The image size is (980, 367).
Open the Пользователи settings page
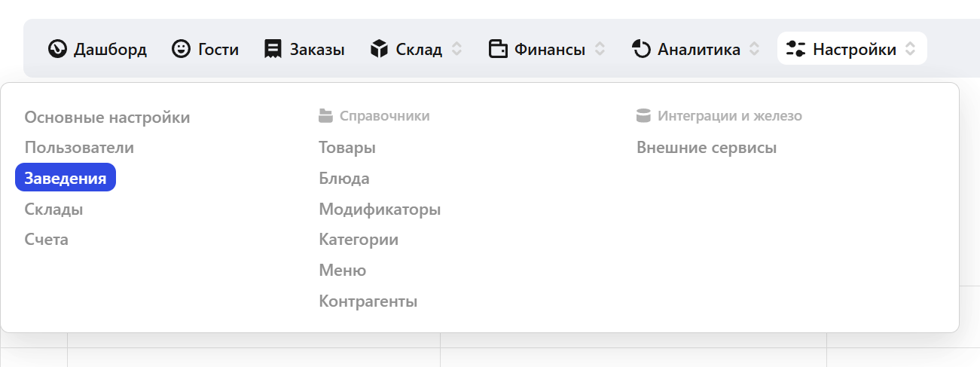(79, 148)
